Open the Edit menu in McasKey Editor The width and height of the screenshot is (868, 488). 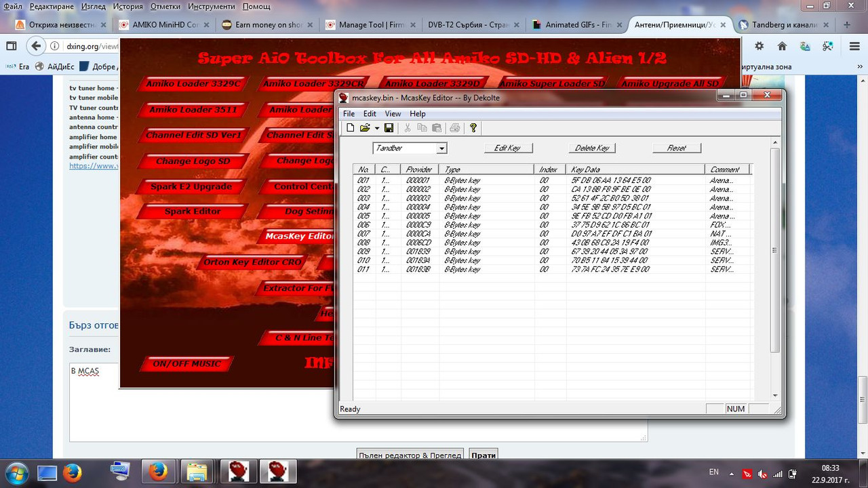(x=370, y=114)
